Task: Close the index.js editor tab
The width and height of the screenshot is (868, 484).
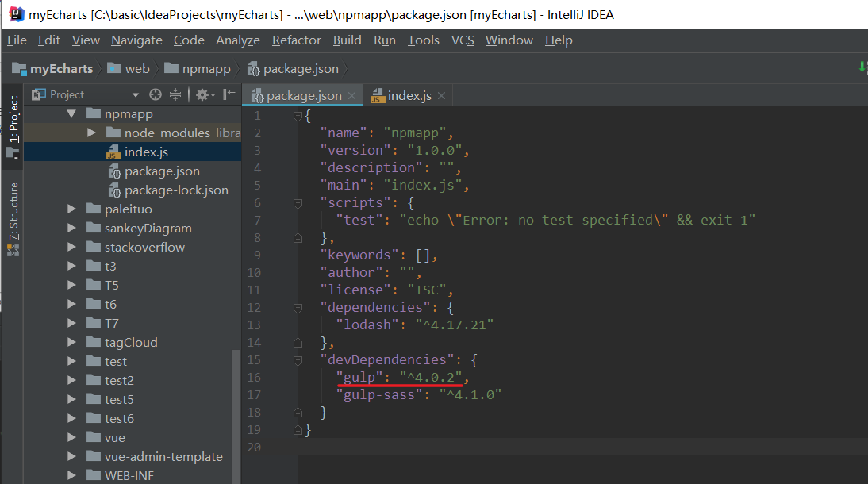Action: click(x=441, y=96)
